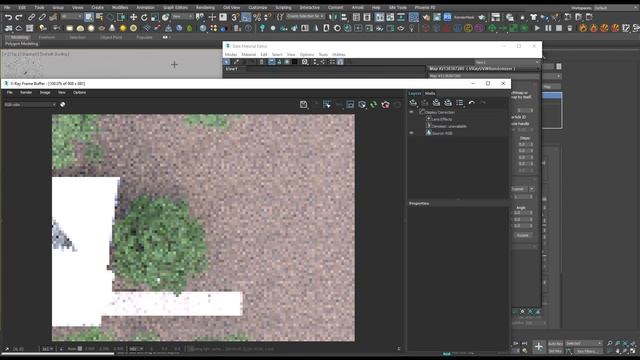Click the teapot Render Setup icon
The height and width of the screenshot is (360, 640).
(x=426, y=17)
